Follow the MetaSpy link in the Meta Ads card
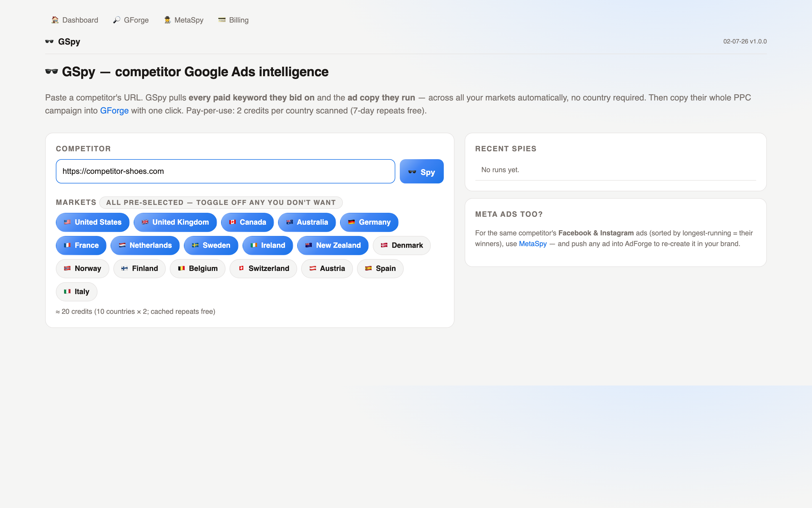This screenshot has width=812, height=508. point(533,244)
